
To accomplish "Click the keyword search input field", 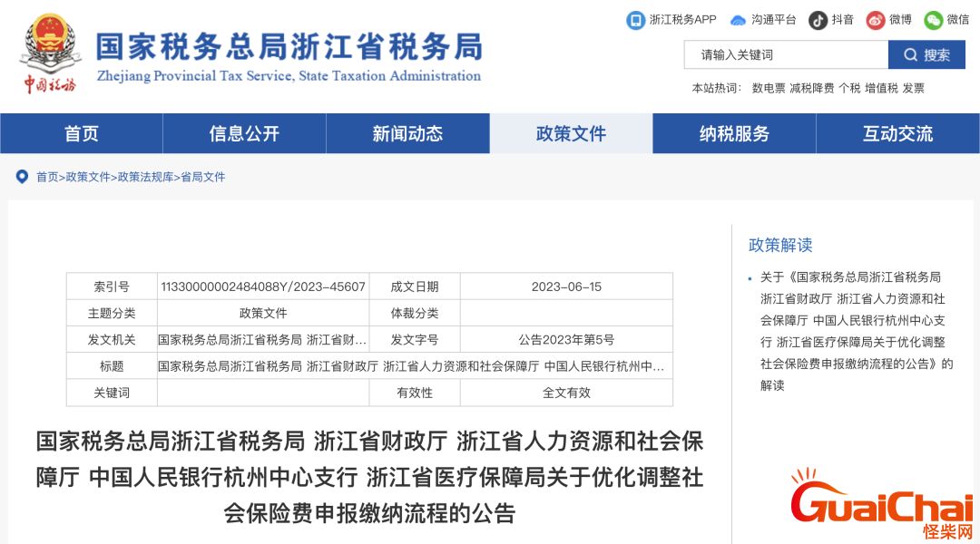I will 785,55.
